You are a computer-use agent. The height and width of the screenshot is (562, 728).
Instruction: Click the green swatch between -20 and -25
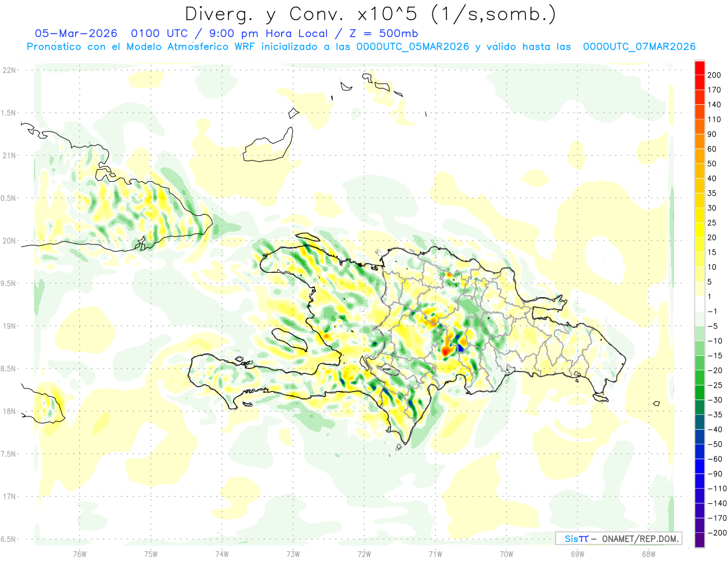[699, 378]
